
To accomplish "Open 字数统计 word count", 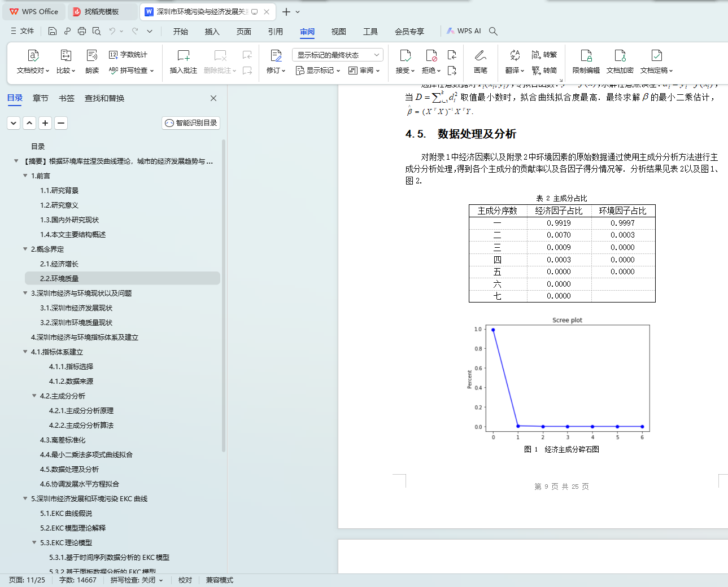I will (x=128, y=55).
